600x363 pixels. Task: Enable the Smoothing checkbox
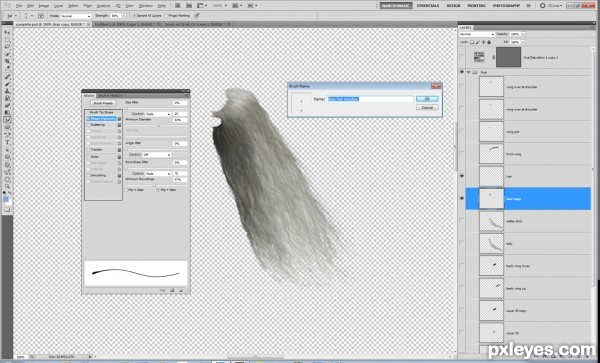pos(89,175)
